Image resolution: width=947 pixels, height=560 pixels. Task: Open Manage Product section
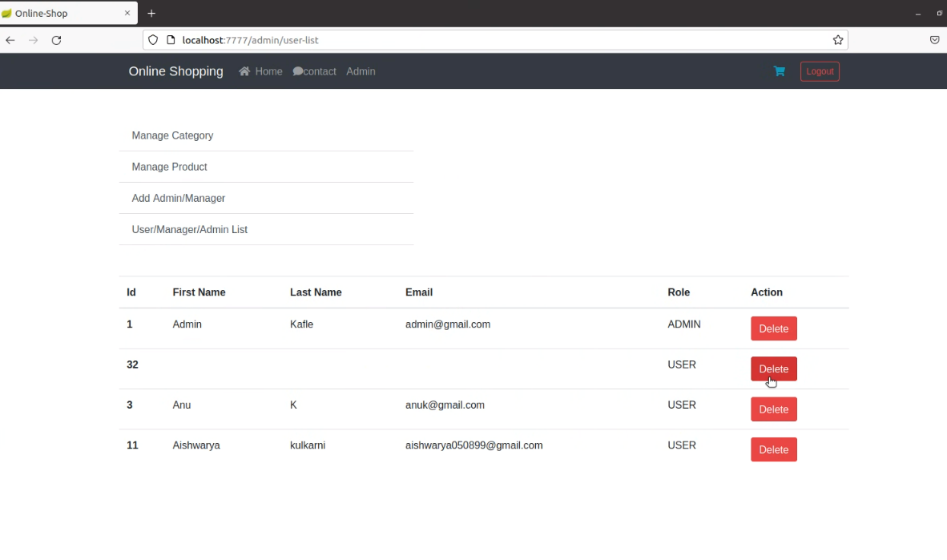coord(169,167)
